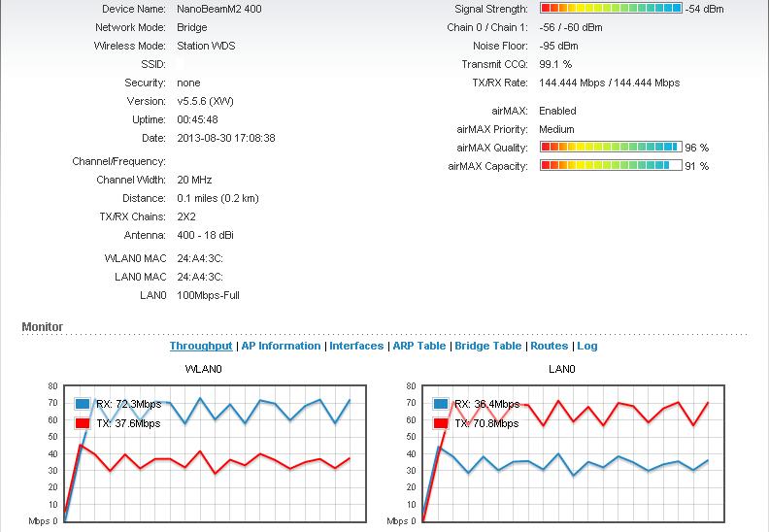
Task: Click the LAN0 graph title
Action: tap(561, 370)
